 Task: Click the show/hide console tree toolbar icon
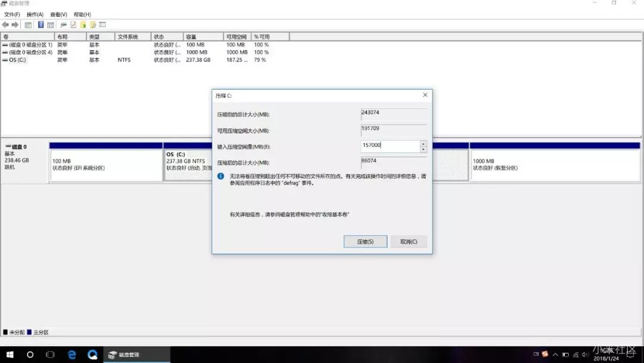point(28,24)
